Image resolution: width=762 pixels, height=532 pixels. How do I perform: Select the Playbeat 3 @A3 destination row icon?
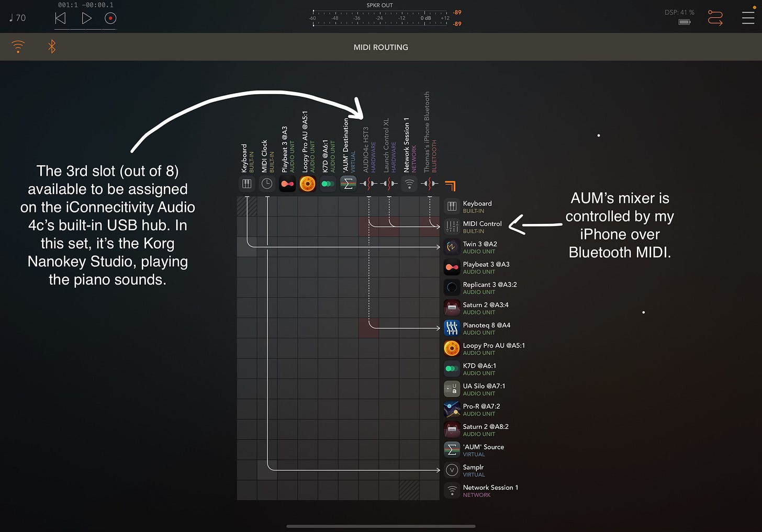(452, 267)
